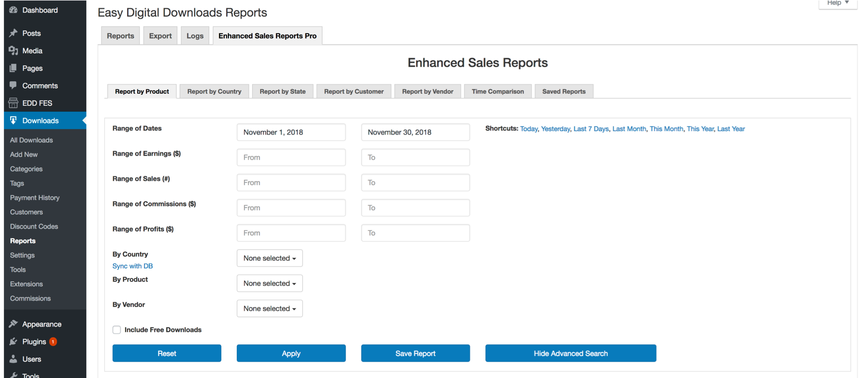868x378 pixels.
Task: Click the Dashboard gauge icon in sidebar
Action: pos(13,10)
